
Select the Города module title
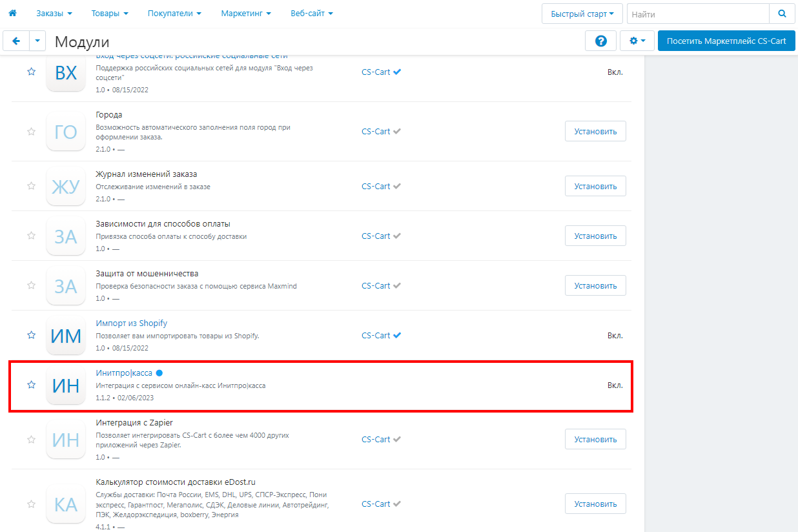109,115
